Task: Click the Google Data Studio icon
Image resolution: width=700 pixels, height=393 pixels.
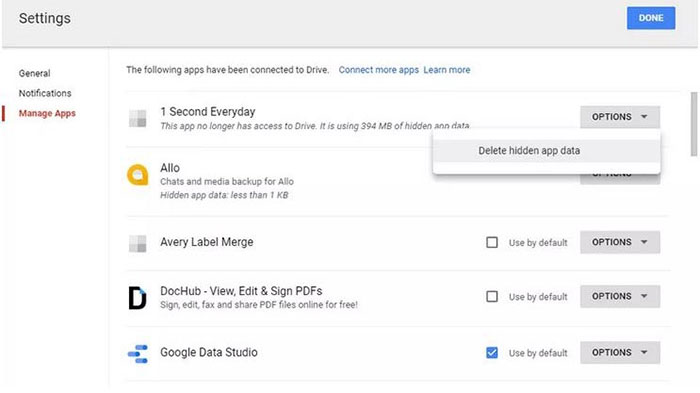Action: [138, 354]
